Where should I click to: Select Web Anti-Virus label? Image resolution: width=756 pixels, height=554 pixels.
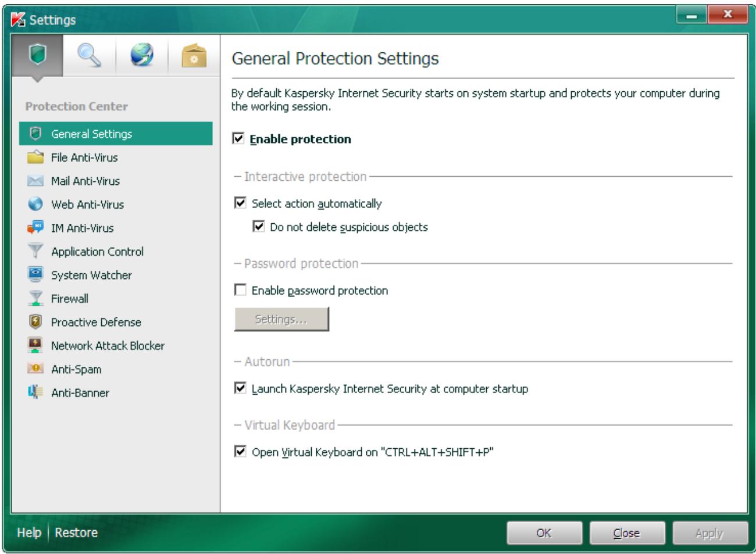pos(87,205)
